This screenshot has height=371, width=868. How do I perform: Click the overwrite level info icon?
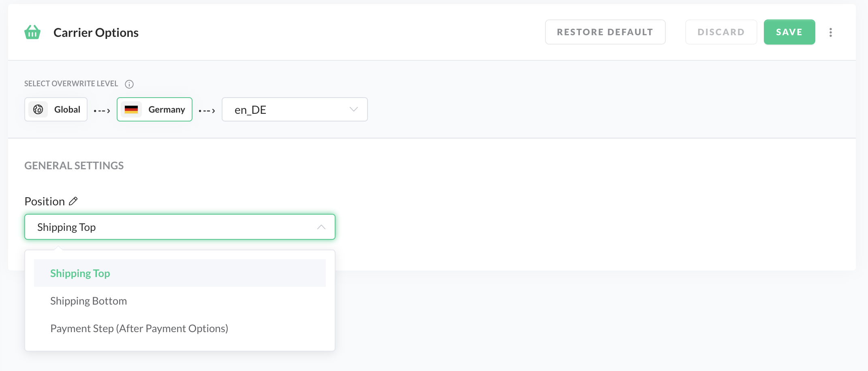(x=129, y=84)
